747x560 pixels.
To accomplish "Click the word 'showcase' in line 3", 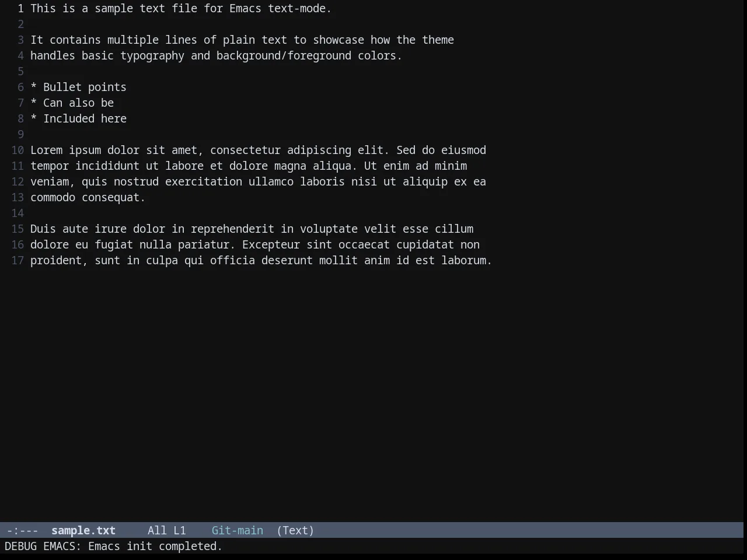I will coord(338,40).
